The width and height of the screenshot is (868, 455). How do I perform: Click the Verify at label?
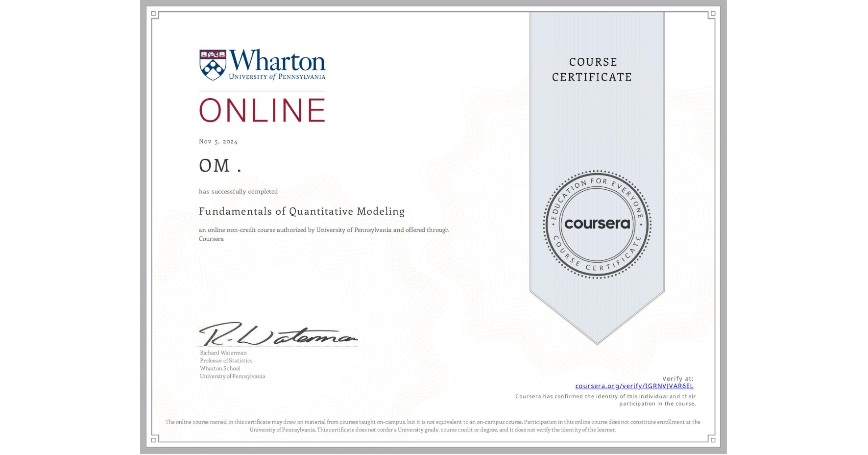pyautogui.click(x=677, y=378)
